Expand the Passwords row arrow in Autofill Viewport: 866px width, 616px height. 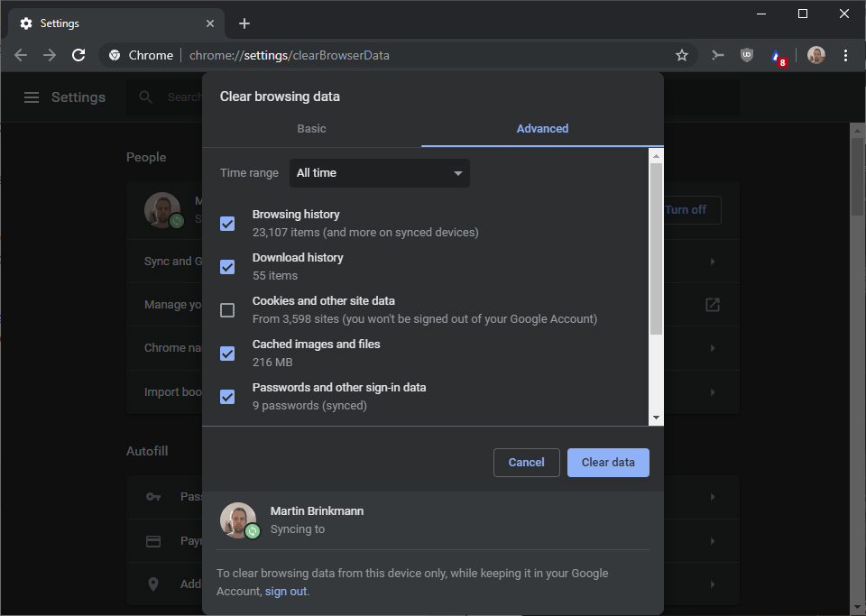[x=713, y=497]
